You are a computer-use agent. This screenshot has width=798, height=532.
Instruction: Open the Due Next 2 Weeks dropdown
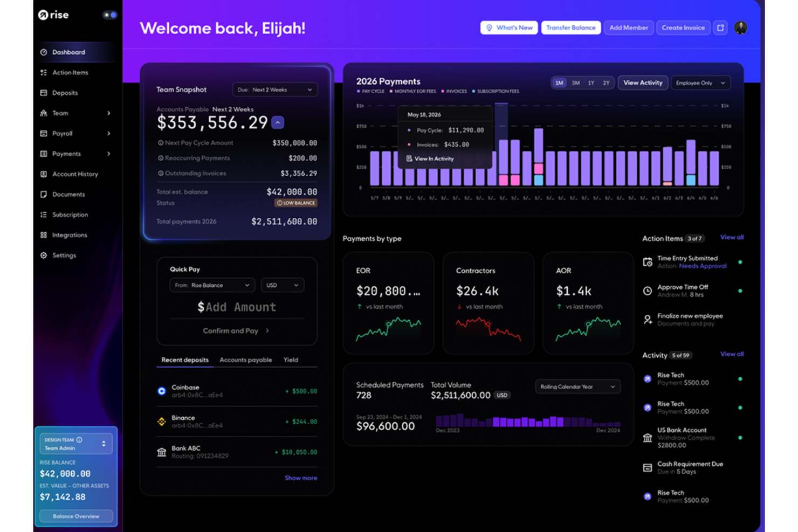coord(274,90)
